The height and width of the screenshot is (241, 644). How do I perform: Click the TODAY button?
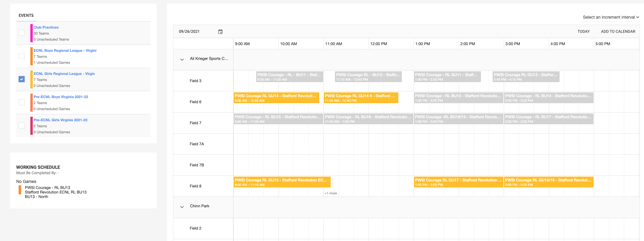[x=583, y=32]
